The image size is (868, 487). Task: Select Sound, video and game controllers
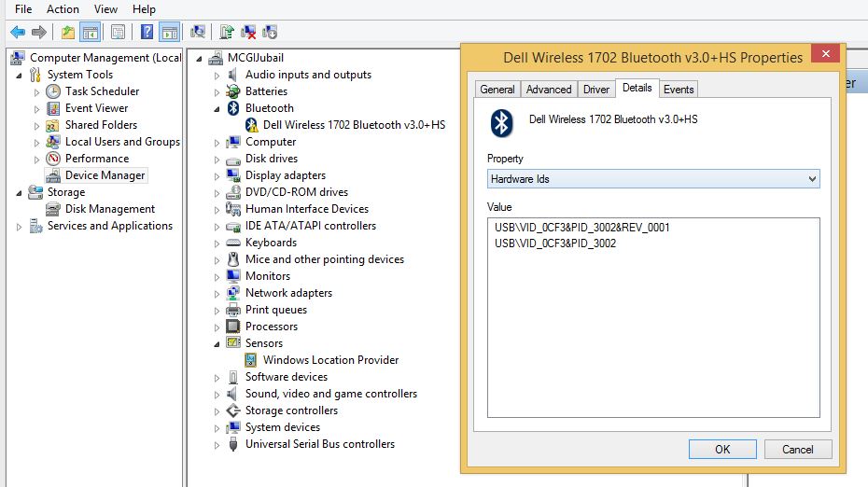(x=331, y=394)
